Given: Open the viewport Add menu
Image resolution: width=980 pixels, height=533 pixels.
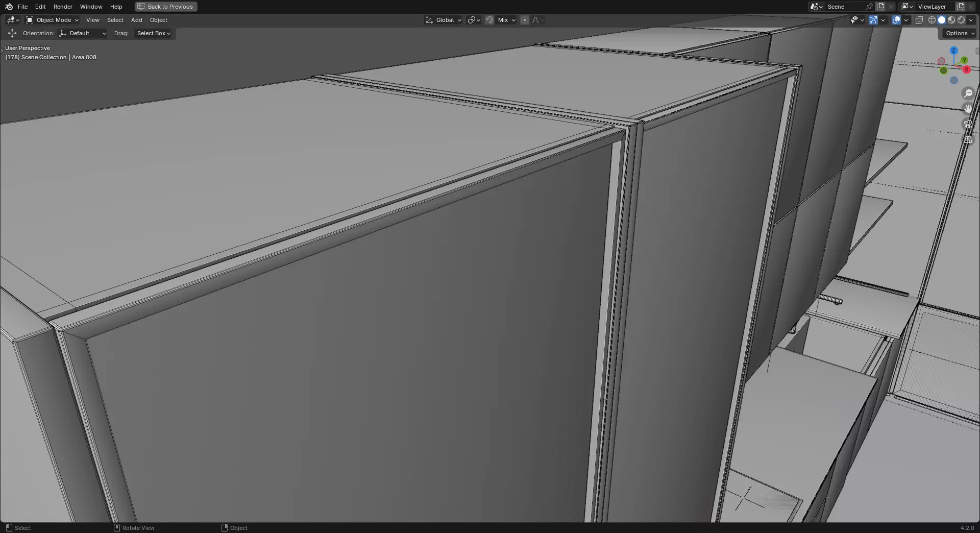Looking at the screenshot, I should point(136,20).
